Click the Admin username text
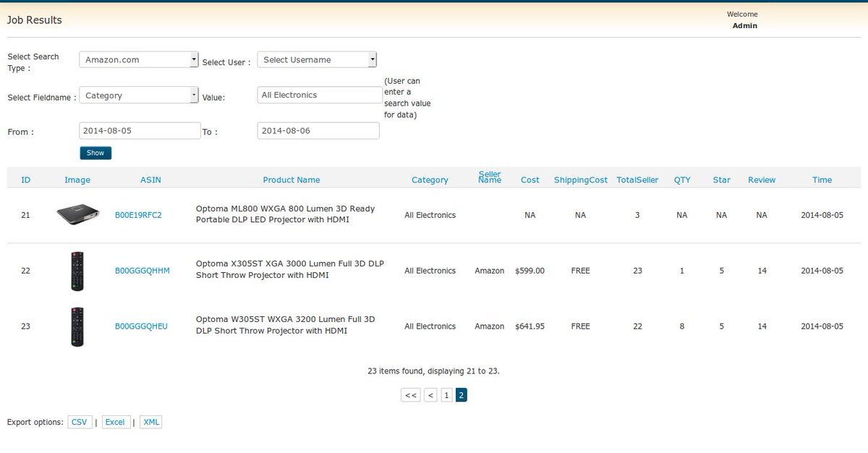This screenshot has width=868, height=453. (x=745, y=25)
